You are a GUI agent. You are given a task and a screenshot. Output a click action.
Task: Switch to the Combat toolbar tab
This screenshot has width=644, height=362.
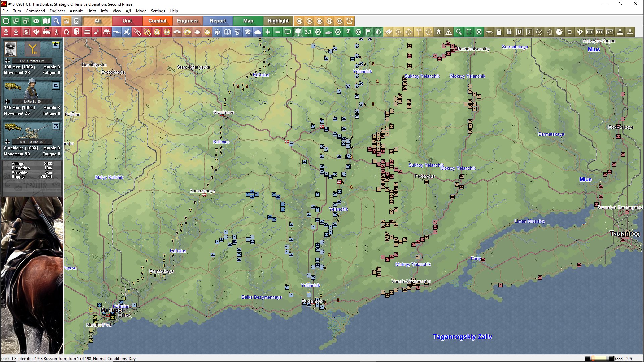[x=157, y=21]
